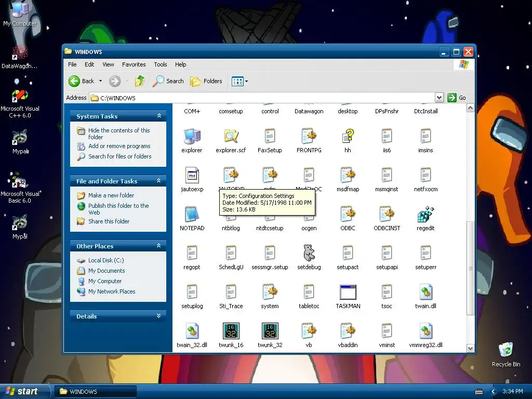Select the vmmreg32.dll file
The height and width of the screenshot is (399, 532).
(425, 331)
